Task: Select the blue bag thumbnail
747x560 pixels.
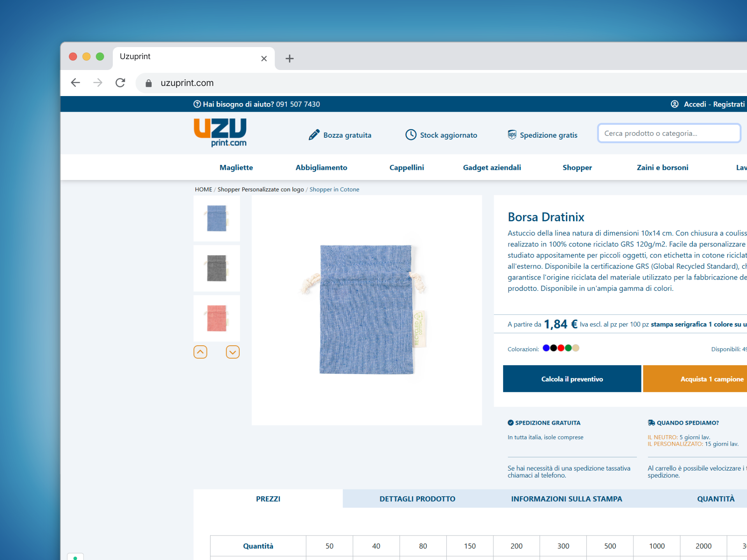Action: pos(217,219)
